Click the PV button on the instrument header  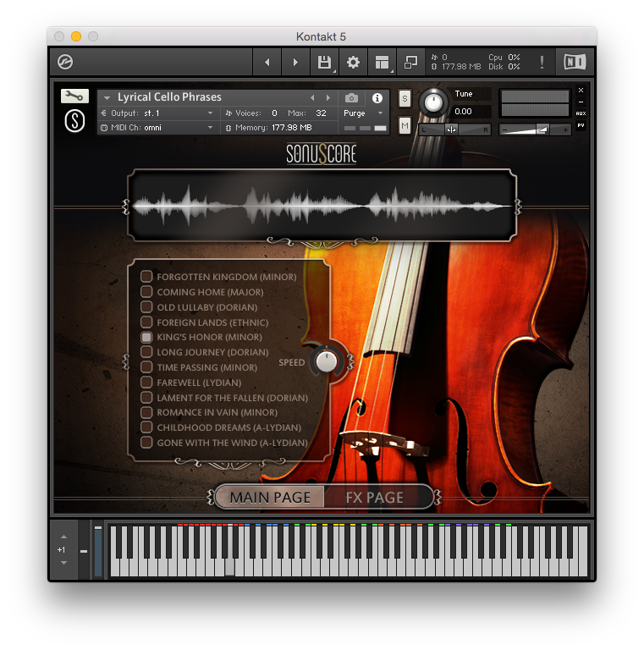[x=581, y=125]
